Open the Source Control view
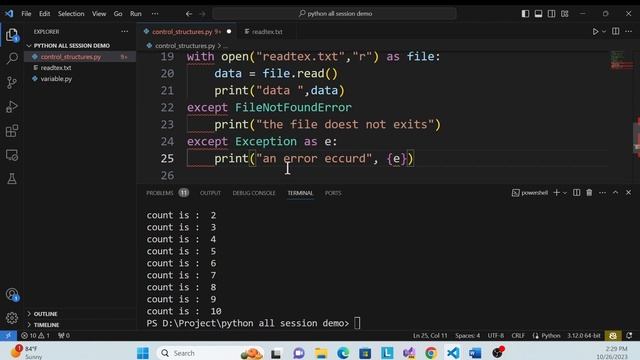Image resolution: width=640 pixels, height=360 pixels. click(x=12, y=82)
